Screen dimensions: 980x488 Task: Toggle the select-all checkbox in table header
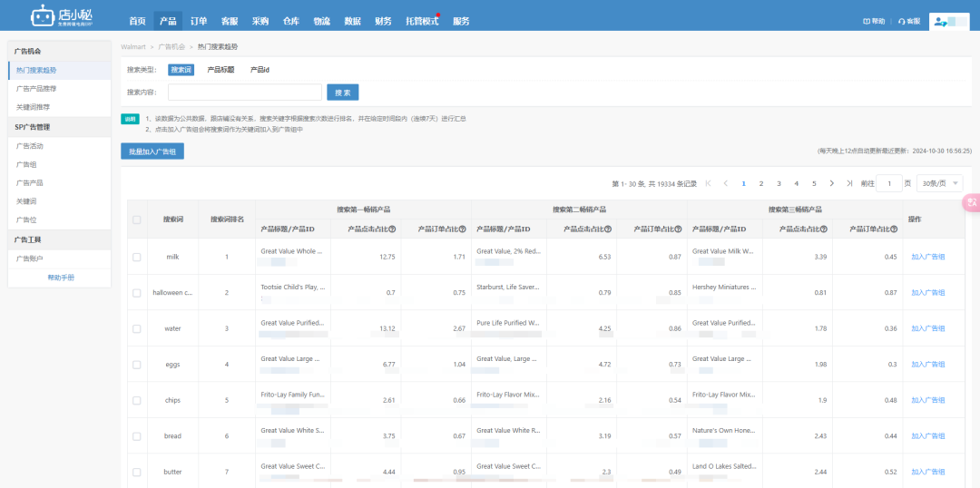137,220
